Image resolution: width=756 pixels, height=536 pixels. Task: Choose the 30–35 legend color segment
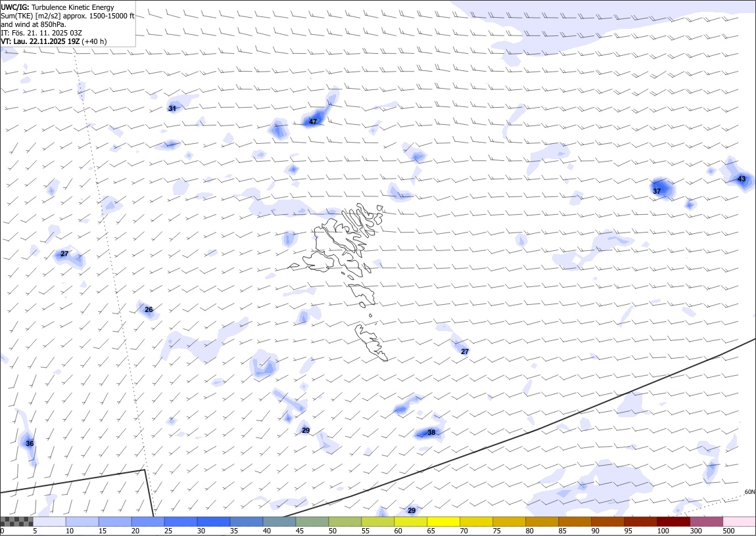(214, 522)
